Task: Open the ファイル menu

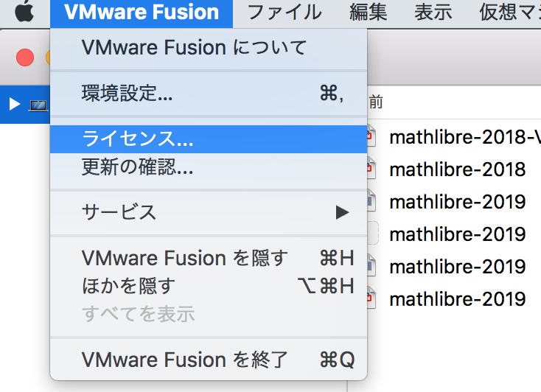Action: (x=284, y=13)
